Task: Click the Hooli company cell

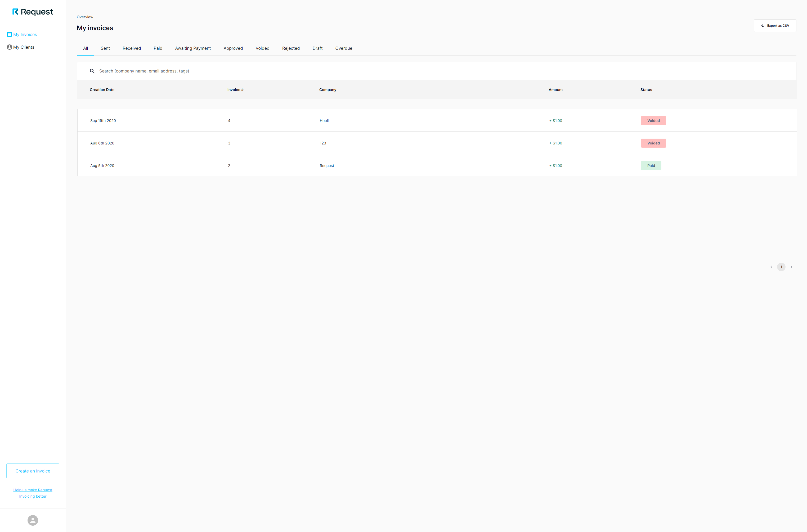Action: click(x=324, y=121)
